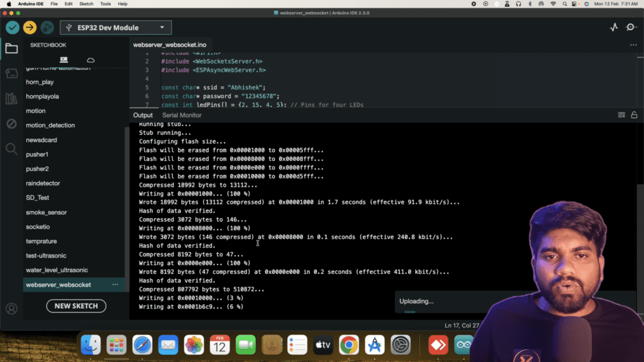Open App Store from the Dock
This screenshot has width=644, height=362.
pos(375,344)
